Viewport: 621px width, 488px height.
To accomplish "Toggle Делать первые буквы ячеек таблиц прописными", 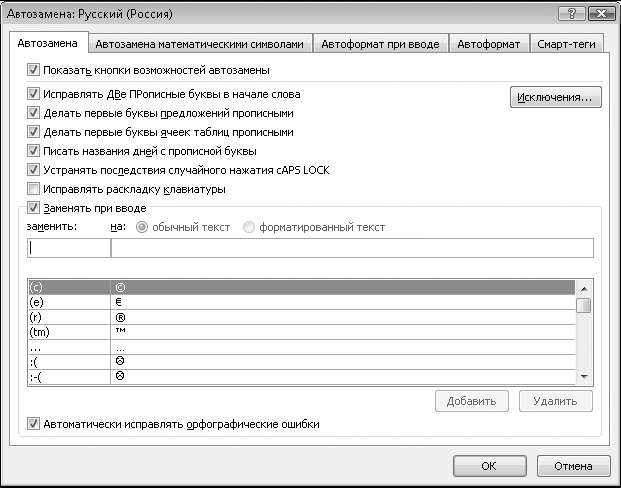I will pyautogui.click(x=33, y=132).
